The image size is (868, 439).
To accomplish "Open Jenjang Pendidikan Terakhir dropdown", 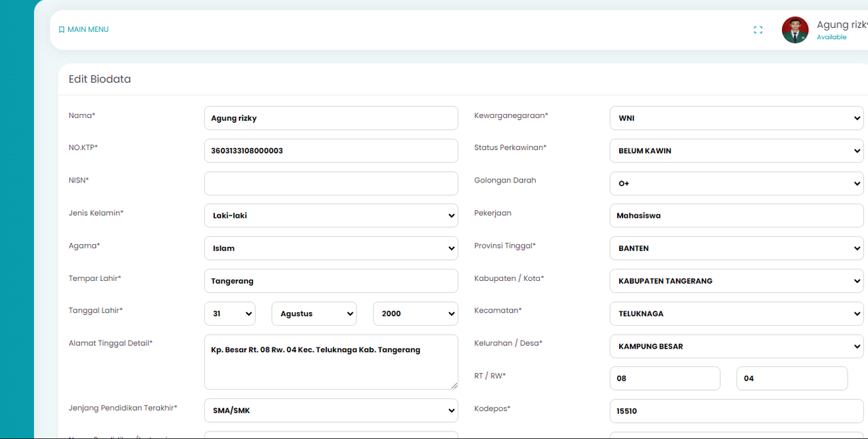I will click(331, 411).
